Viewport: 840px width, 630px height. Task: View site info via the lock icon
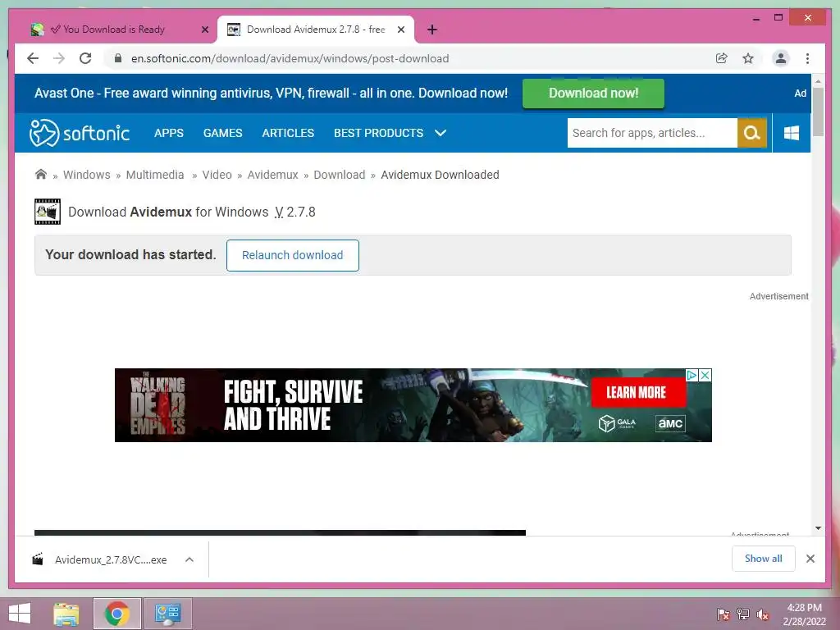point(118,58)
